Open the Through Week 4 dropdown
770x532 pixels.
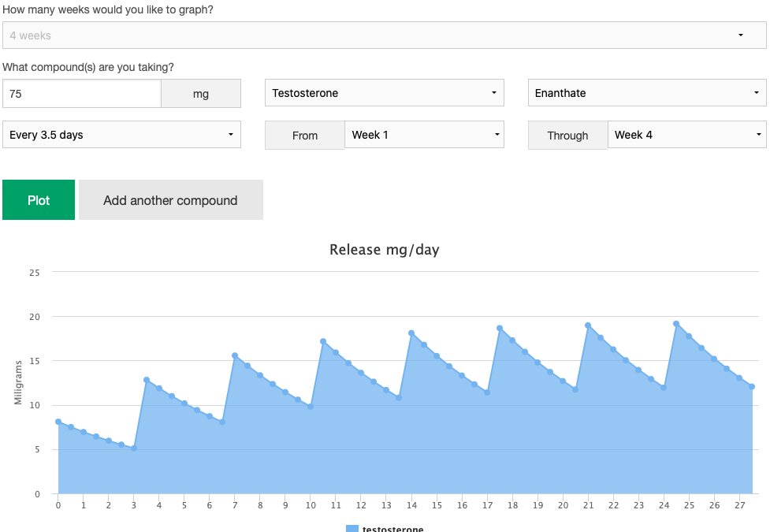pyautogui.click(x=686, y=135)
